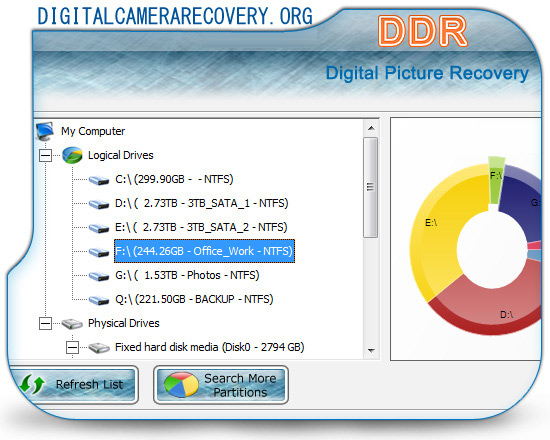Click the Search More Partitions button
Viewport: 550px width, 440px height.
[221, 385]
